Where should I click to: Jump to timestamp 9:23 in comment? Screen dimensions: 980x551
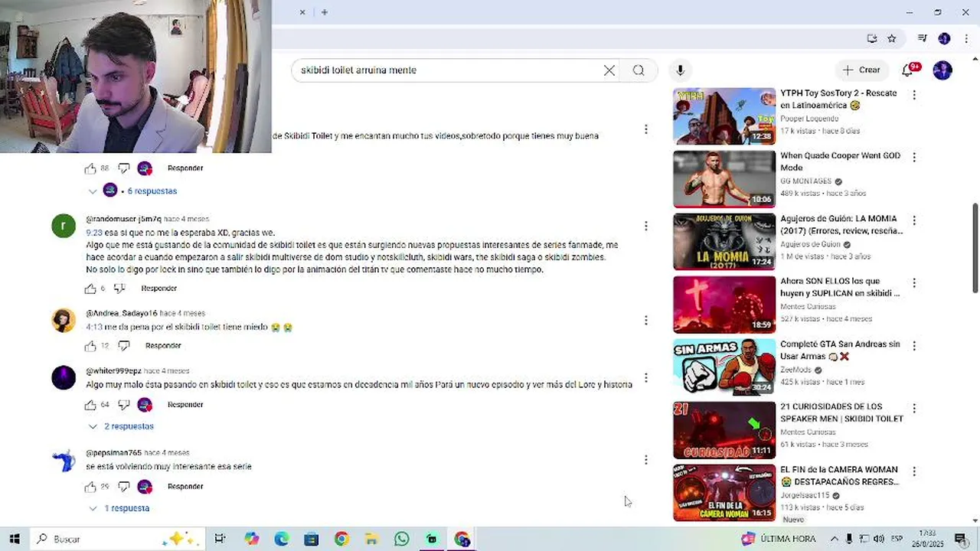click(94, 233)
